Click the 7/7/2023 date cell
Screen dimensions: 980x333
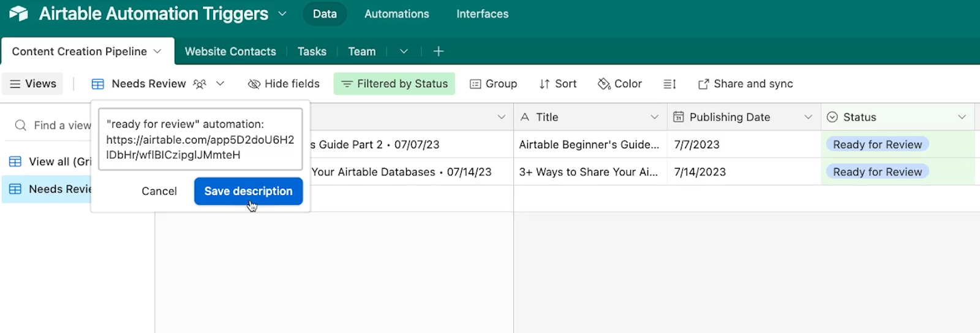point(744,145)
